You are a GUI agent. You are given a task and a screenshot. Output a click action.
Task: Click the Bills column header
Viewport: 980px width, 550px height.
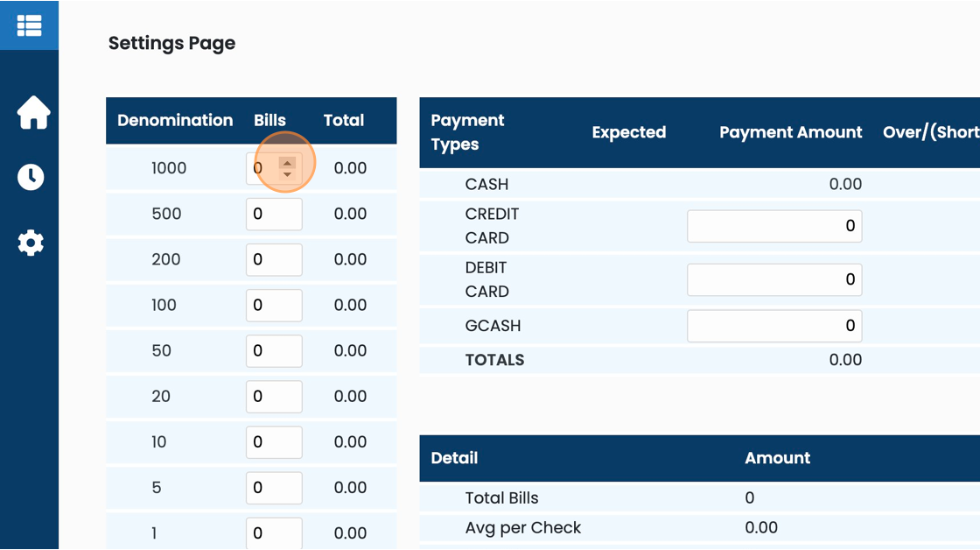pyautogui.click(x=269, y=120)
